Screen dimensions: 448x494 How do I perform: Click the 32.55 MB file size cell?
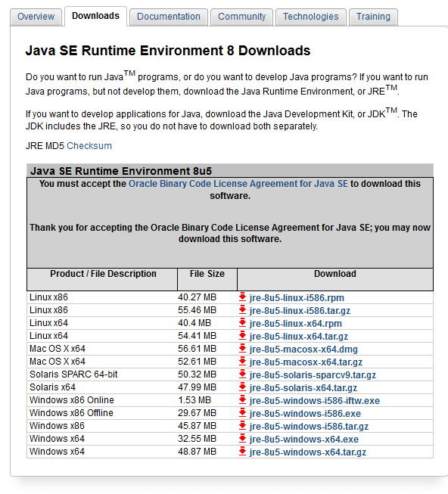198,439
